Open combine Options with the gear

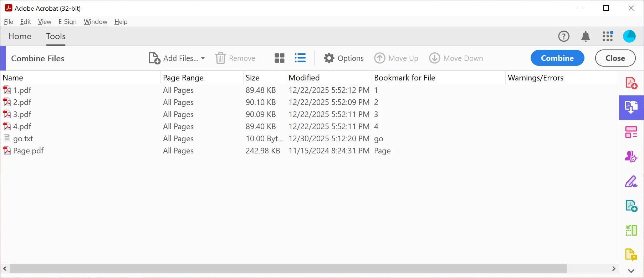coord(344,58)
